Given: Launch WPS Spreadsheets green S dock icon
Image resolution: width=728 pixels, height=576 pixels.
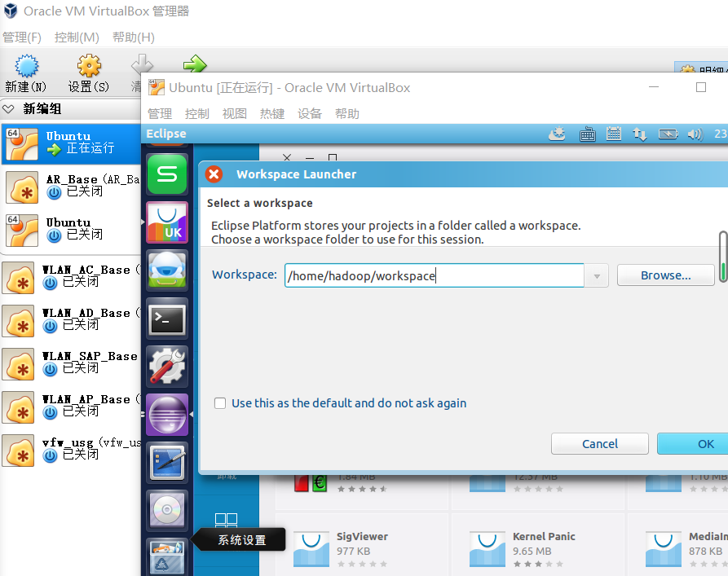Looking at the screenshot, I should point(167,174).
